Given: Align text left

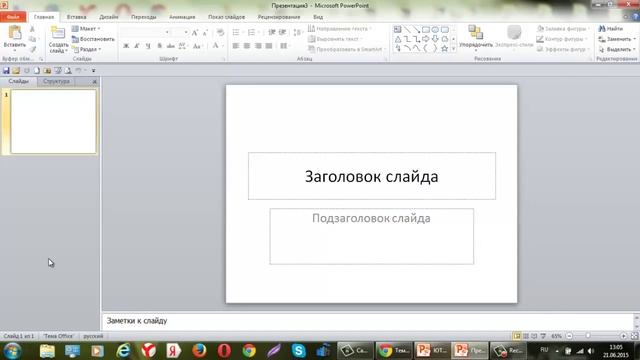Looking at the screenshot, I should [236, 46].
